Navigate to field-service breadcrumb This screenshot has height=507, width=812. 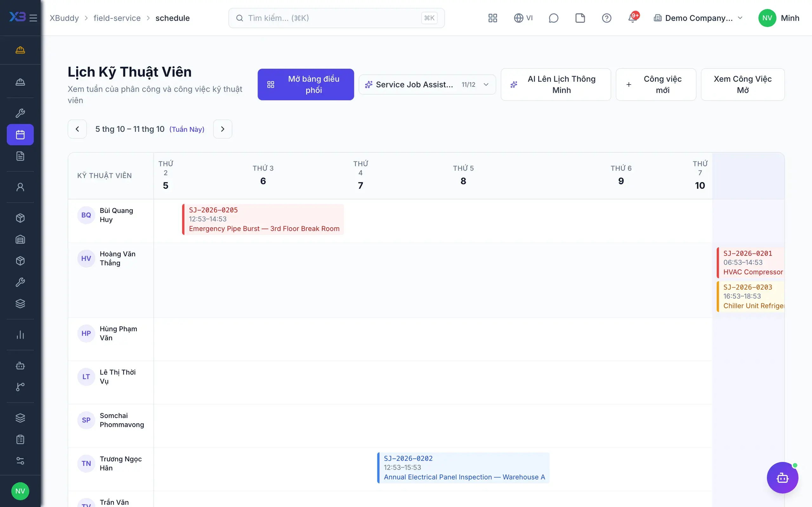(117, 18)
